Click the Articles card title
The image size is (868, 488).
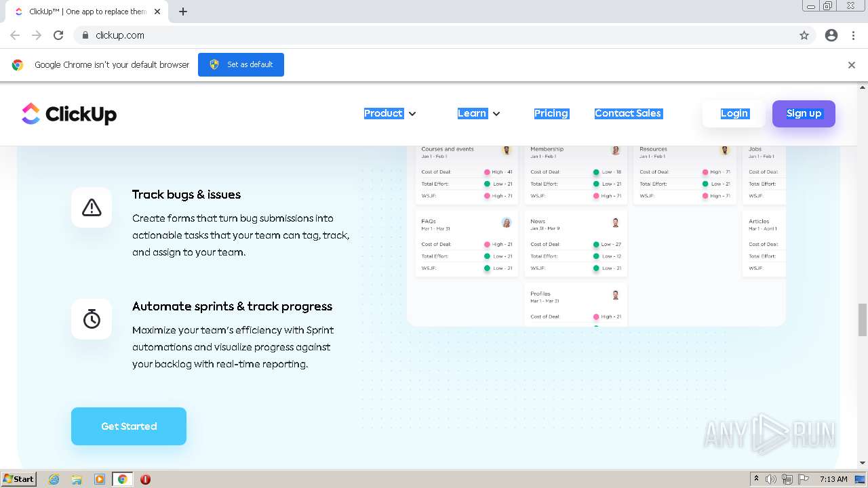point(759,221)
